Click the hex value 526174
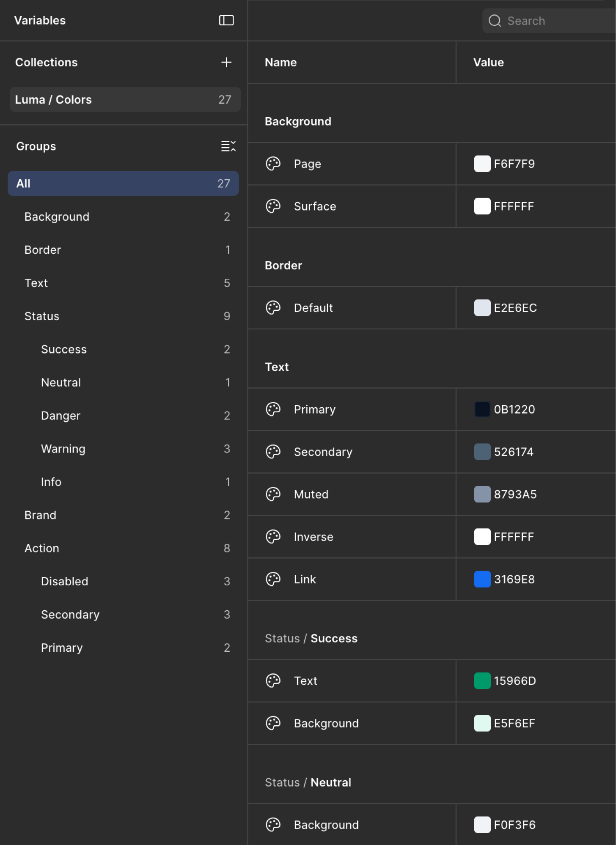Image resolution: width=616 pixels, height=845 pixels. tap(514, 452)
